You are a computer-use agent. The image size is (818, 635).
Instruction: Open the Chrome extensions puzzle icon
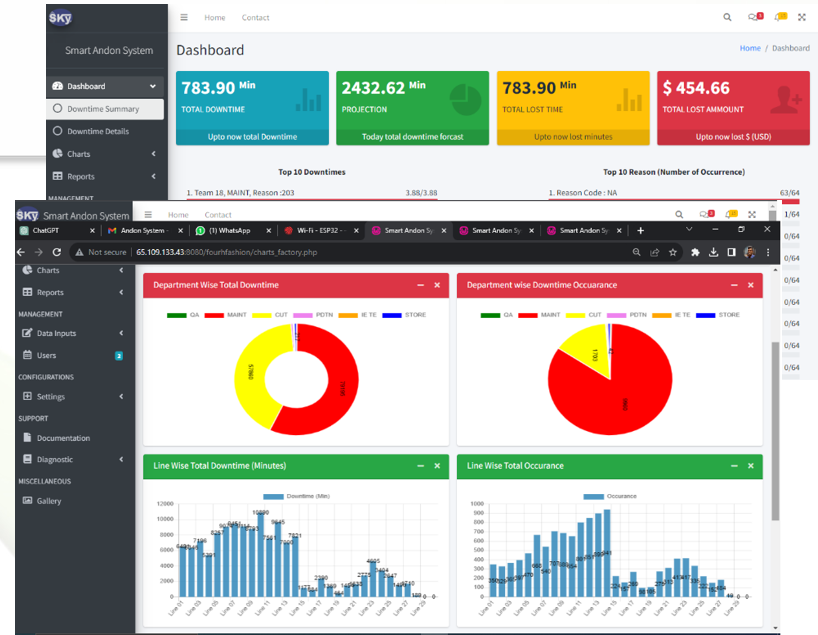pos(694,252)
